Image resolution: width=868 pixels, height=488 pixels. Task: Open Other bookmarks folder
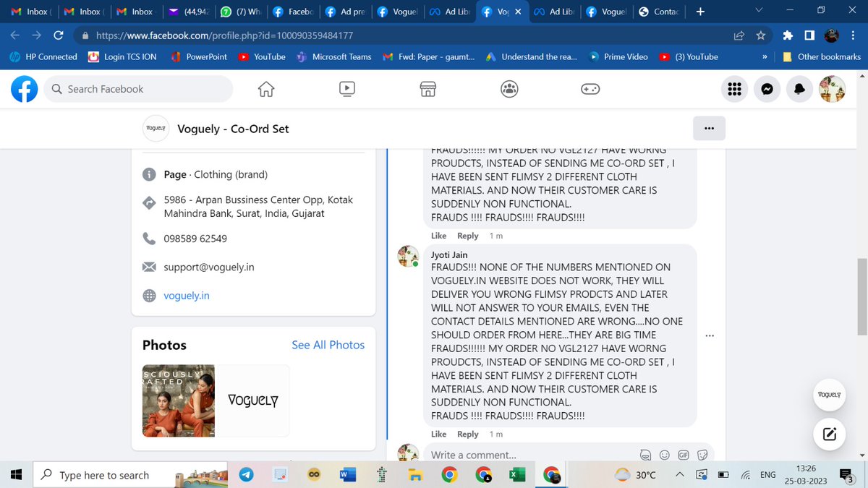click(822, 56)
